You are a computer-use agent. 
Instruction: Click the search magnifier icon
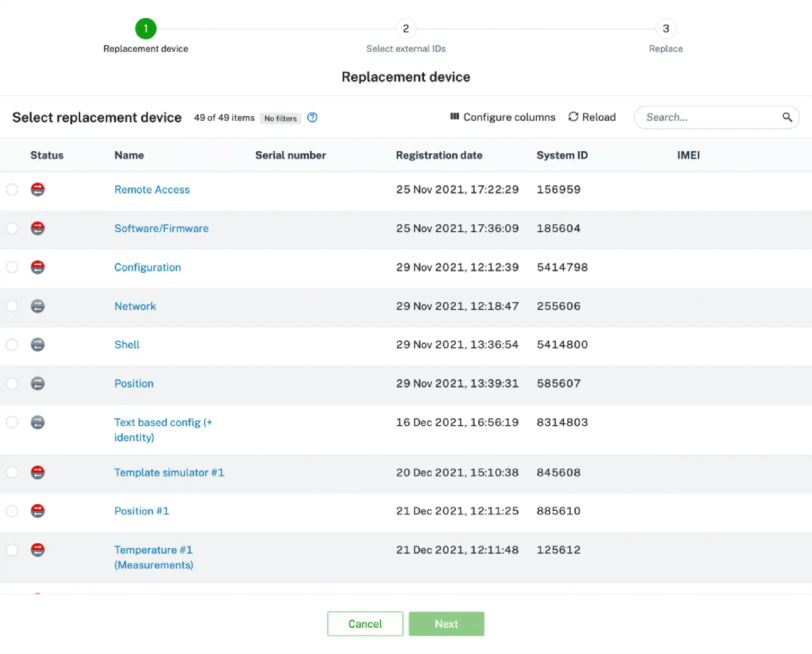pyautogui.click(x=787, y=117)
